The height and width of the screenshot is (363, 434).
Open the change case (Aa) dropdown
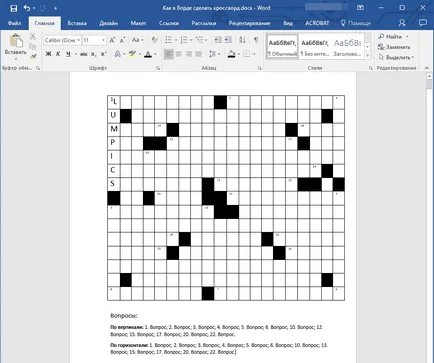point(137,40)
